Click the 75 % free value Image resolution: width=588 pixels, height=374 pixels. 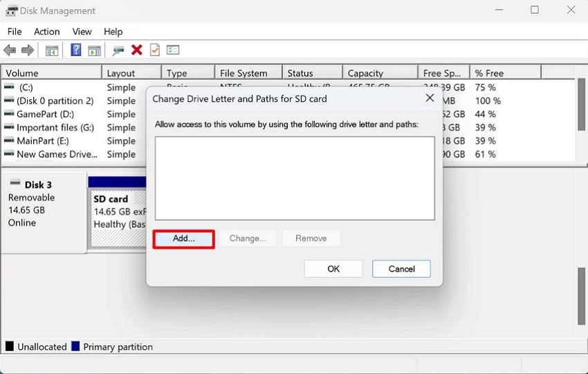[485, 87]
